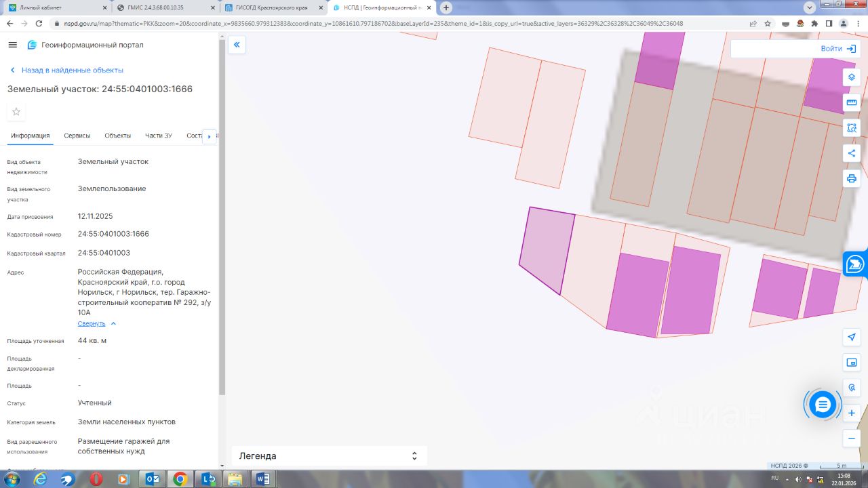Activate the ruler measurement tool

pyautogui.click(x=852, y=103)
